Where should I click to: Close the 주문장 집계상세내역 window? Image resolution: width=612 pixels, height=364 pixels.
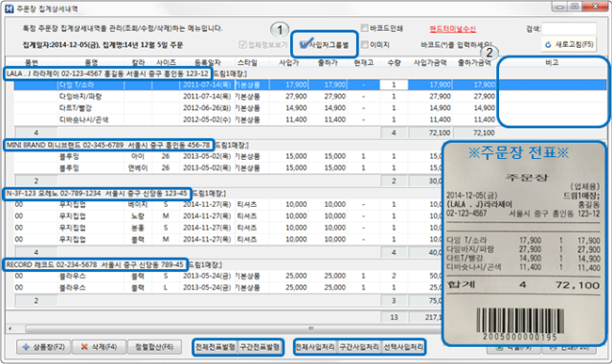[x=596, y=7]
